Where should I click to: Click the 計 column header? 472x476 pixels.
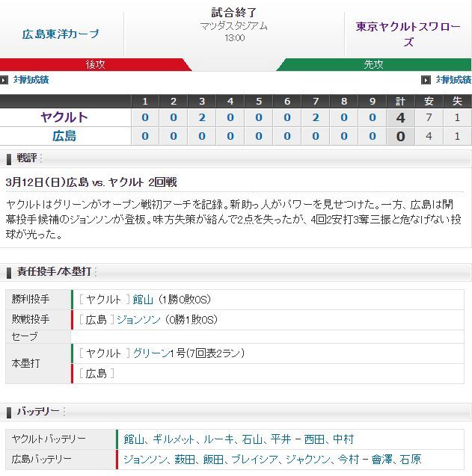(401, 102)
